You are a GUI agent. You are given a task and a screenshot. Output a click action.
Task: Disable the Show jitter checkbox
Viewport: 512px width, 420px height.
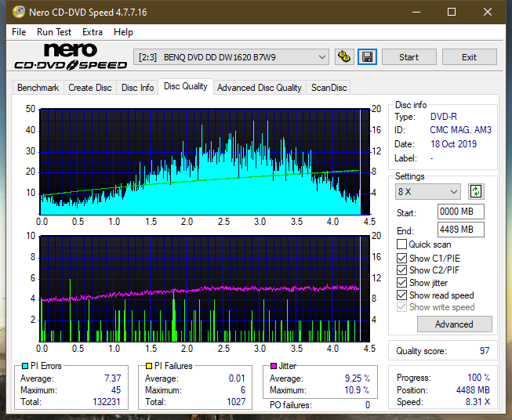pyautogui.click(x=401, y=283)
